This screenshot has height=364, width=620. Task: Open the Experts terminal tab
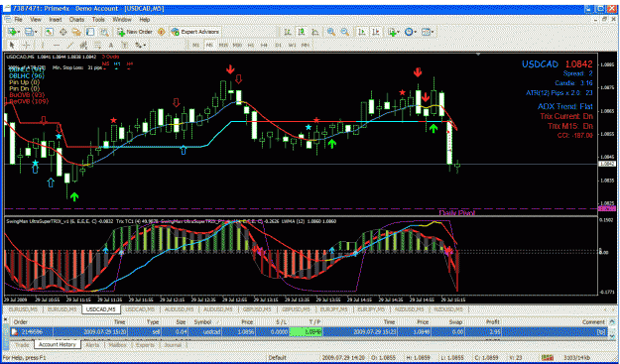point(145,345)
